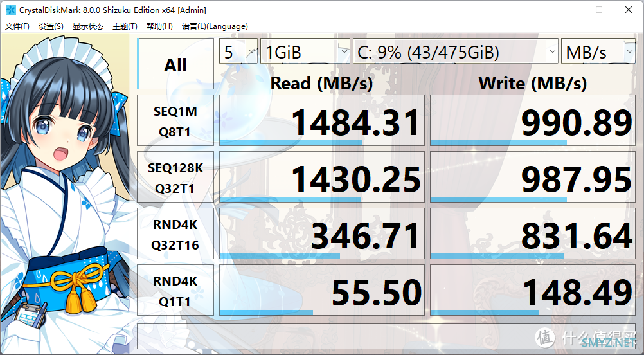Screen dimensions: 644x355
Task: Click the Write (MB/s) column header
Action: 533,84
